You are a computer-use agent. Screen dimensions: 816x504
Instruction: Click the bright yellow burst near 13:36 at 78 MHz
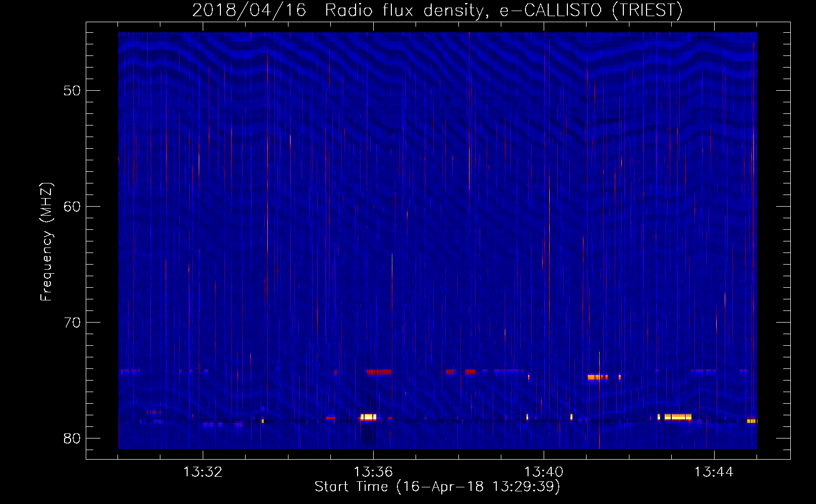coord(368,417)
